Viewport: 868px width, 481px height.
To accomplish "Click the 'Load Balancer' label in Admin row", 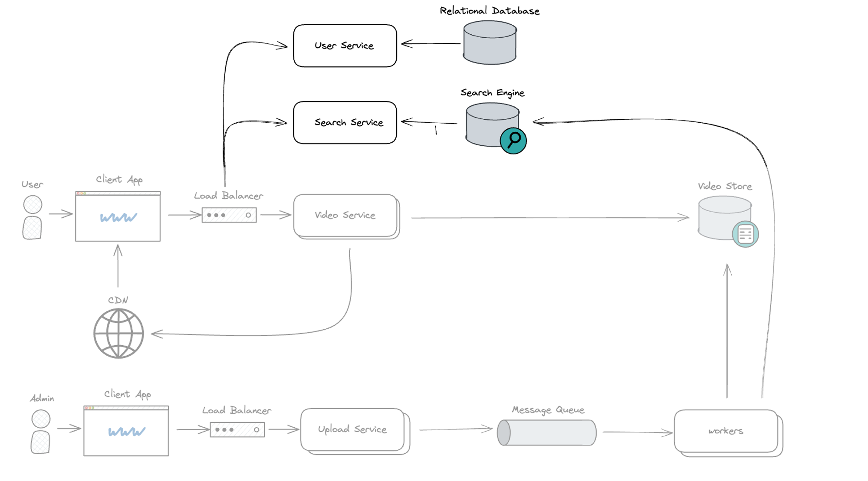I will (x=237, y=410).
